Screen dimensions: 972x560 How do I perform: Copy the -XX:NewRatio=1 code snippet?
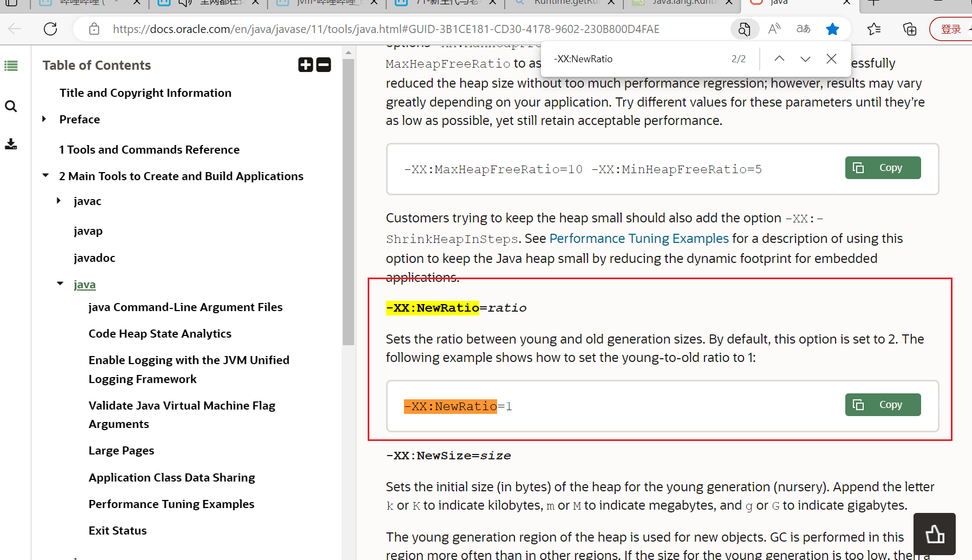(x=882, y=405)
